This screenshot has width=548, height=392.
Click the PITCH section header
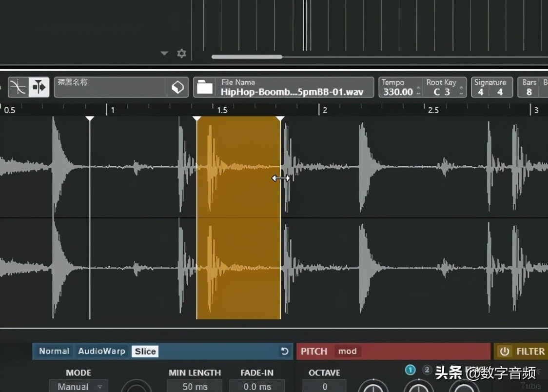tap(313, 351)
